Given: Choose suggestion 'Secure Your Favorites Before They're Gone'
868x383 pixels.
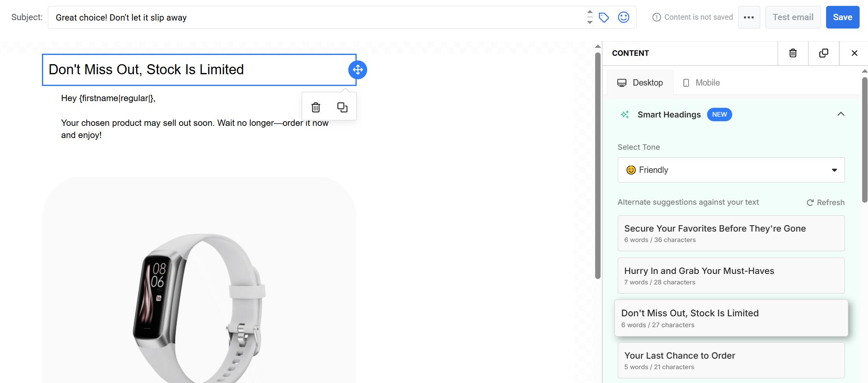Looking at the screenshot, I should click(x=731, y=233).
